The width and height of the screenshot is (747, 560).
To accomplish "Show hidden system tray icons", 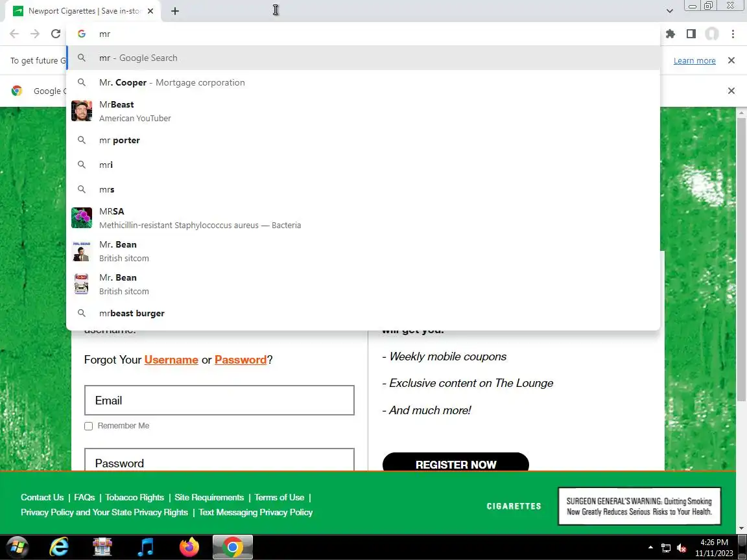I will 650,548.
